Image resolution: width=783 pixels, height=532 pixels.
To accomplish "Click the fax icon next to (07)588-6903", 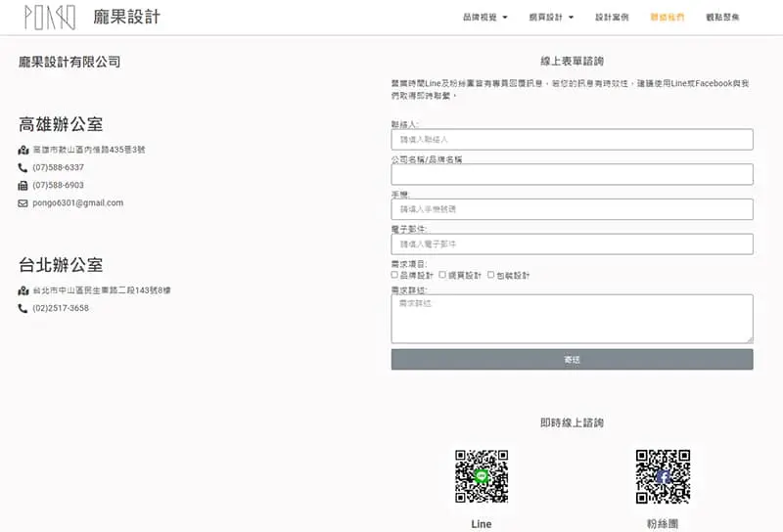I will point(23,186).
